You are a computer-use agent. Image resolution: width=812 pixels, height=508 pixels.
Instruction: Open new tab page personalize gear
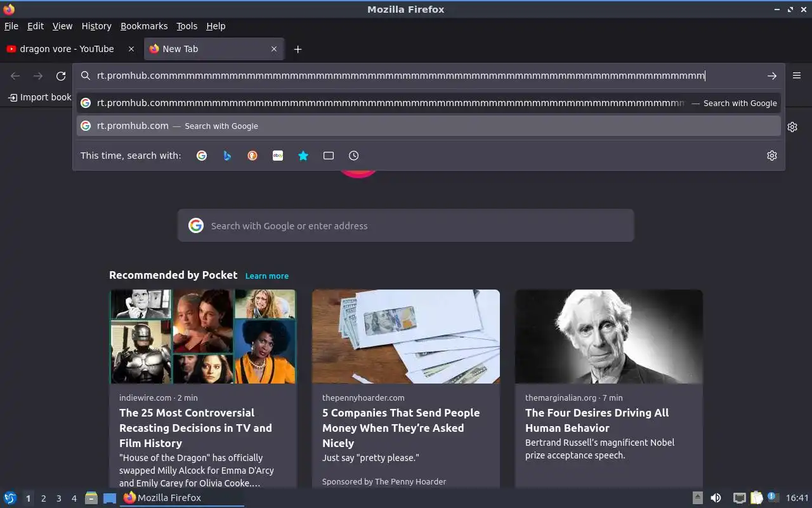pos(792,127)
